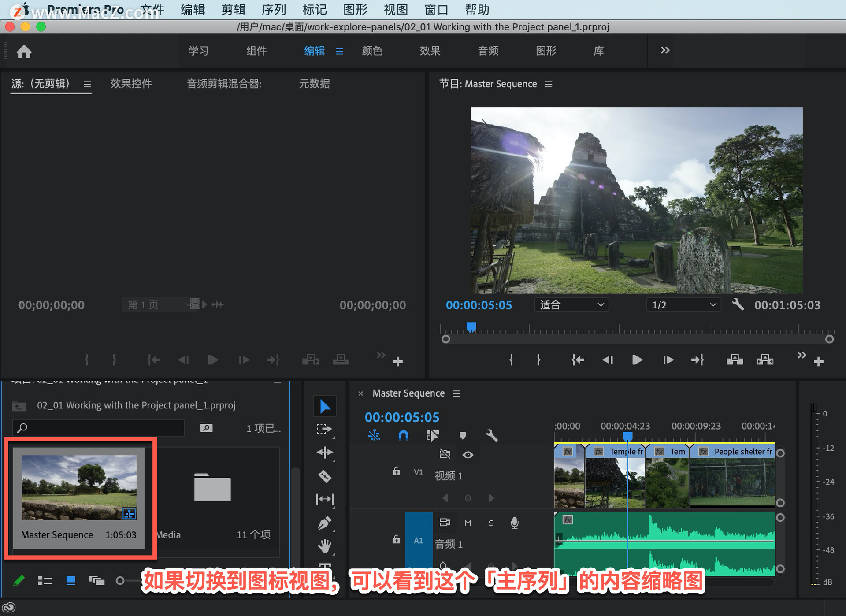Select the Master Sequence thumbnail
Image resolution: width=846 pixels, height=616 pixels.
pos(79,487)
